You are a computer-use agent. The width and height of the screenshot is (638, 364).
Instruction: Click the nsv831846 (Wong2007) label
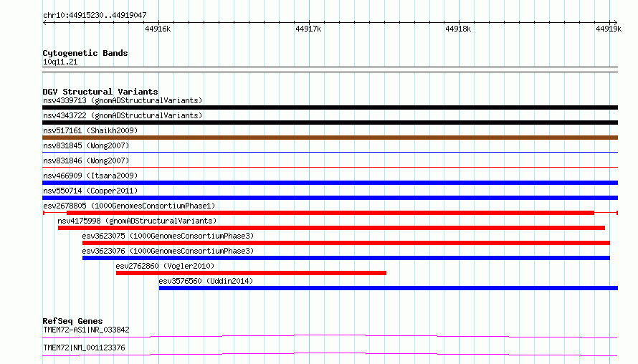(86, 161)
